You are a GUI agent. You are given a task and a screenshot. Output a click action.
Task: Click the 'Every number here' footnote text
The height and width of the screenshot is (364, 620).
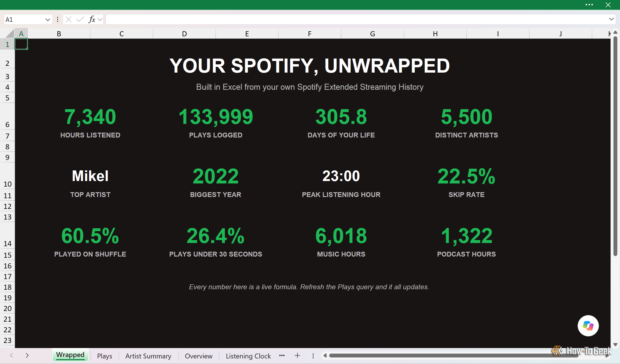tap(309, 287)
